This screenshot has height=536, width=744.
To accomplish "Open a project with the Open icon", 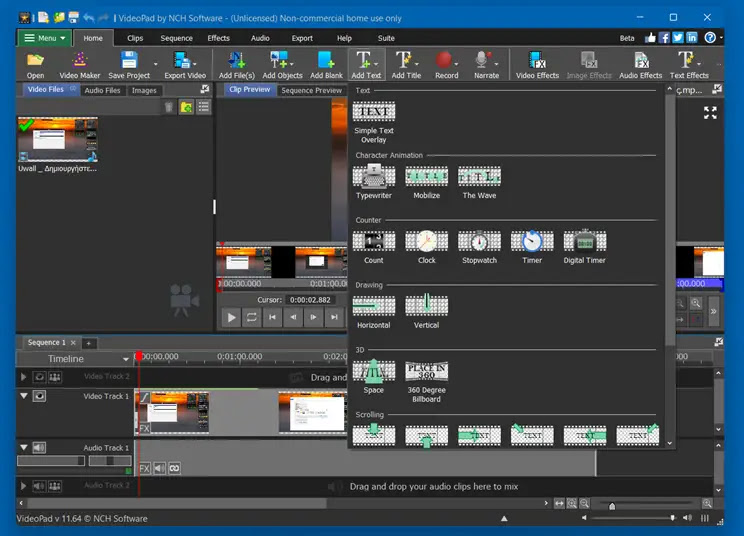I will coord(35,65).
